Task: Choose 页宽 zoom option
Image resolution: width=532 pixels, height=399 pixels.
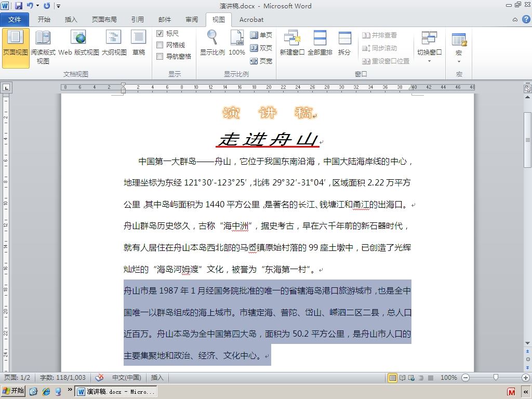Action: 261,61
